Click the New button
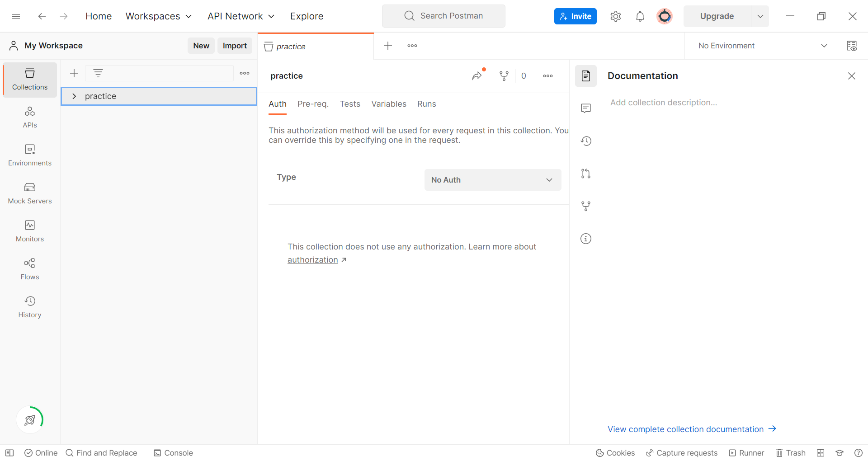868x461 pixels. 201,46
